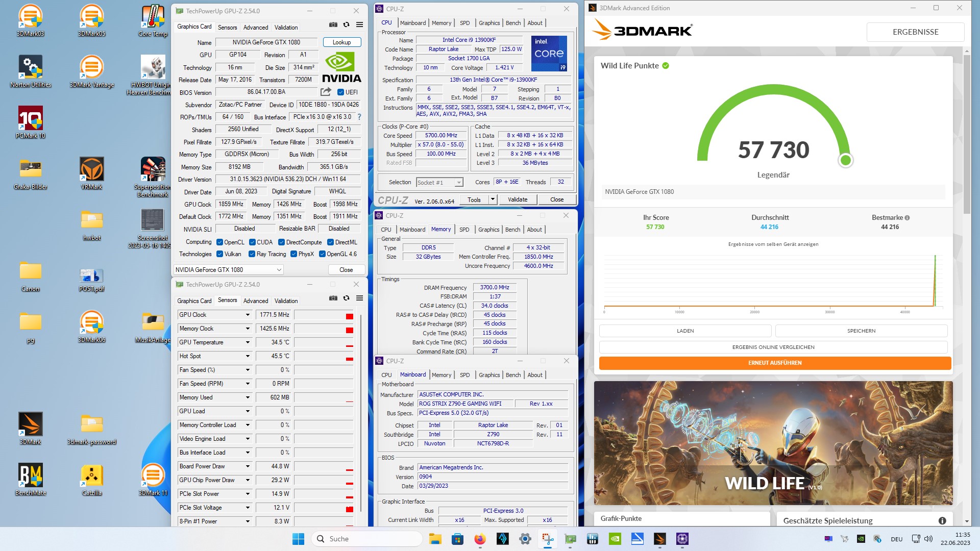Open the 3DMark06 desktop shortcut
Viewport: 980px width, 551px height.
pos(92,327)
